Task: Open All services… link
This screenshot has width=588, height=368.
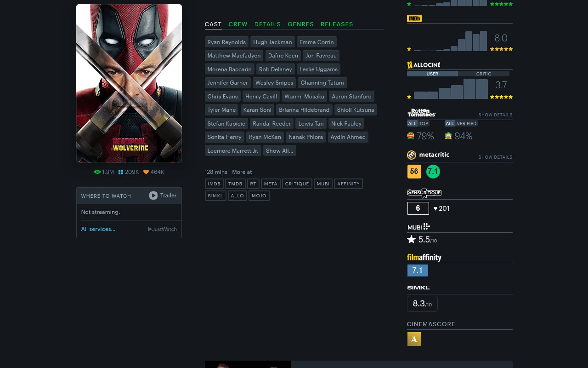Action: [98, 229]
